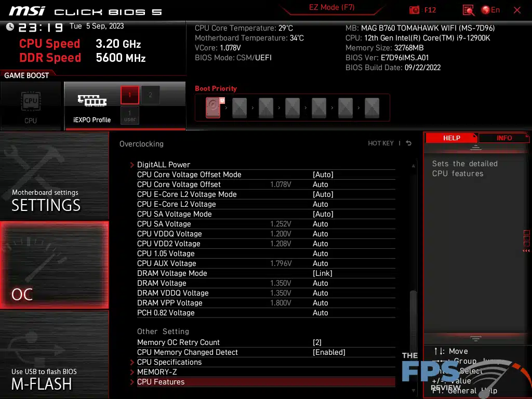Expand the DigitALL Power submenu
The width and height of the screenshot is (532, 399).
[x=266, y=165]
